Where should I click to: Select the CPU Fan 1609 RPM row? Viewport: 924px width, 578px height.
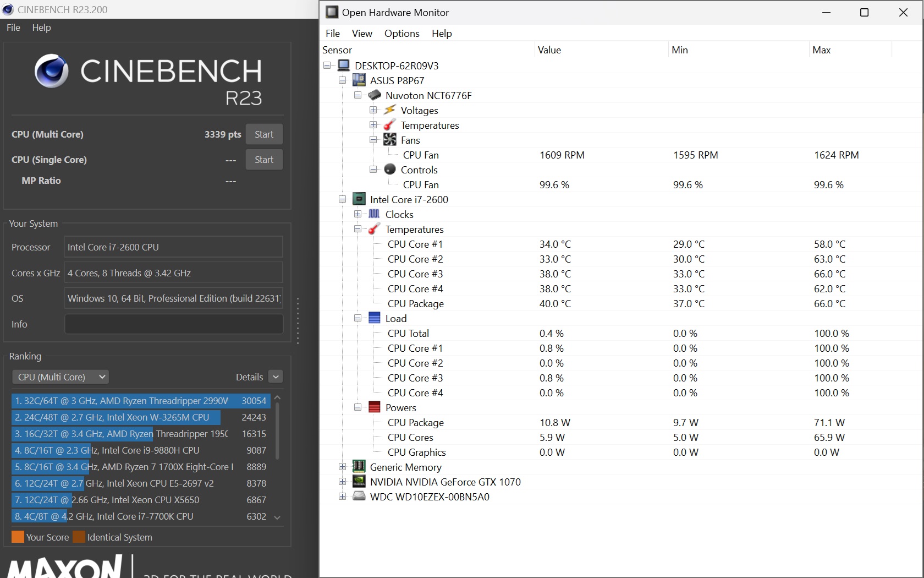point(620,155)
